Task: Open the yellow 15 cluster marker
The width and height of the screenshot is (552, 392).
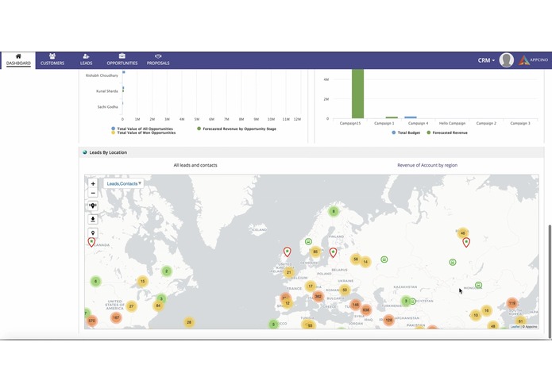Action: (143, 281)
